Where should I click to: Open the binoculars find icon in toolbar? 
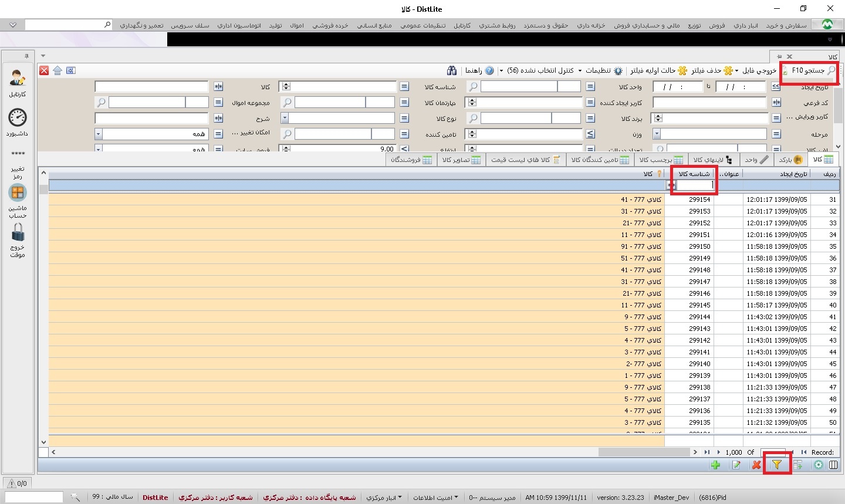coord(451,70)
